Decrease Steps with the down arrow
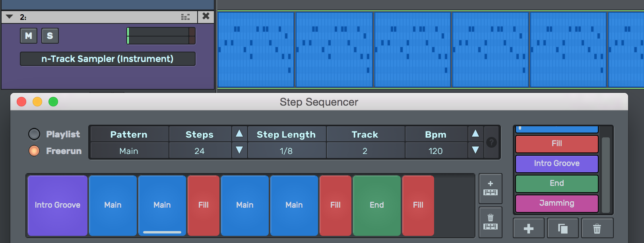This screenshot has height=243, width=644. tap(239, 150)
